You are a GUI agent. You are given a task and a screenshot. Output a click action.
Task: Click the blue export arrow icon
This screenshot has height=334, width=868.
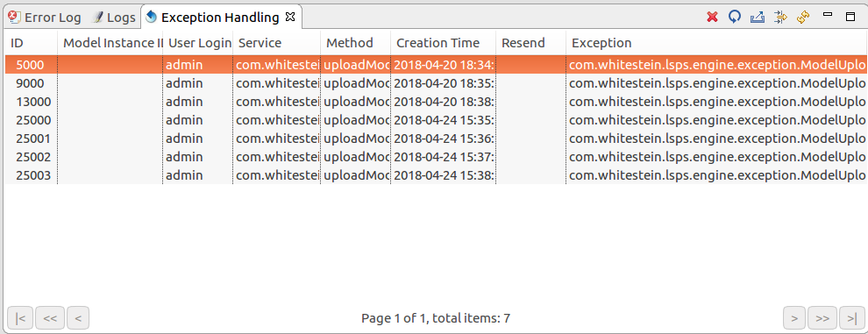[x=758, y=18]
